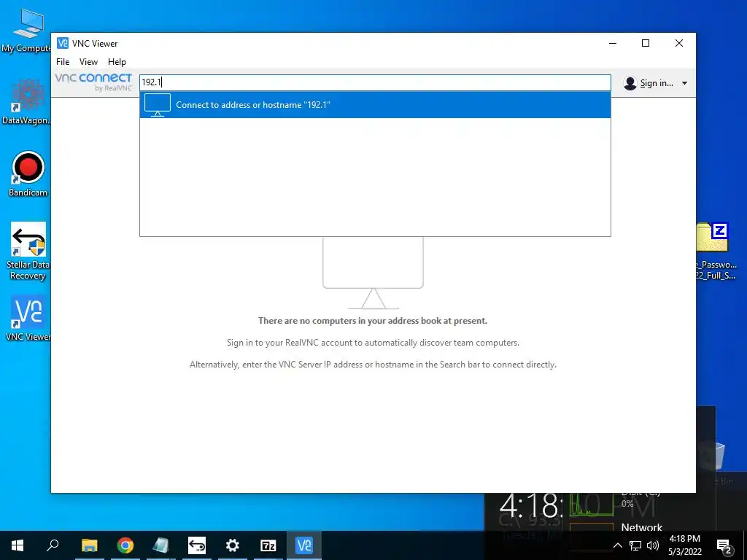The image size is (747, 560).
Task: Open File Explorer from the taskbar
Action: (x=89, y=545)
